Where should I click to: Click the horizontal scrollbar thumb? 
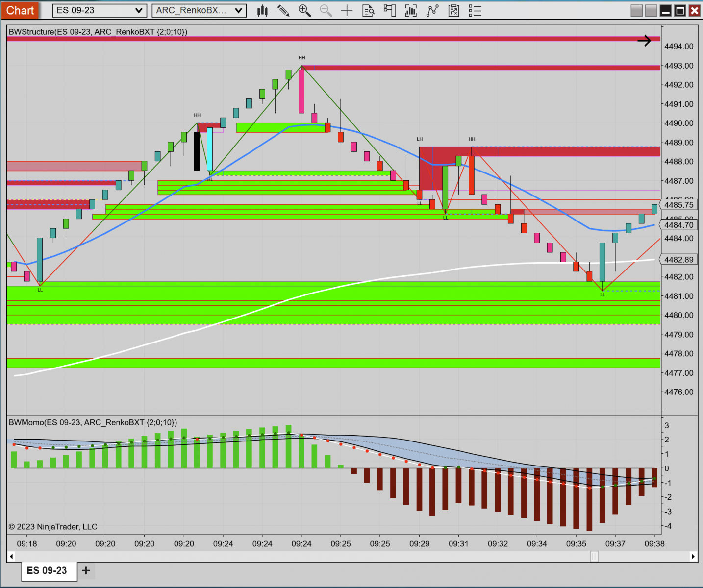point(594,556)
